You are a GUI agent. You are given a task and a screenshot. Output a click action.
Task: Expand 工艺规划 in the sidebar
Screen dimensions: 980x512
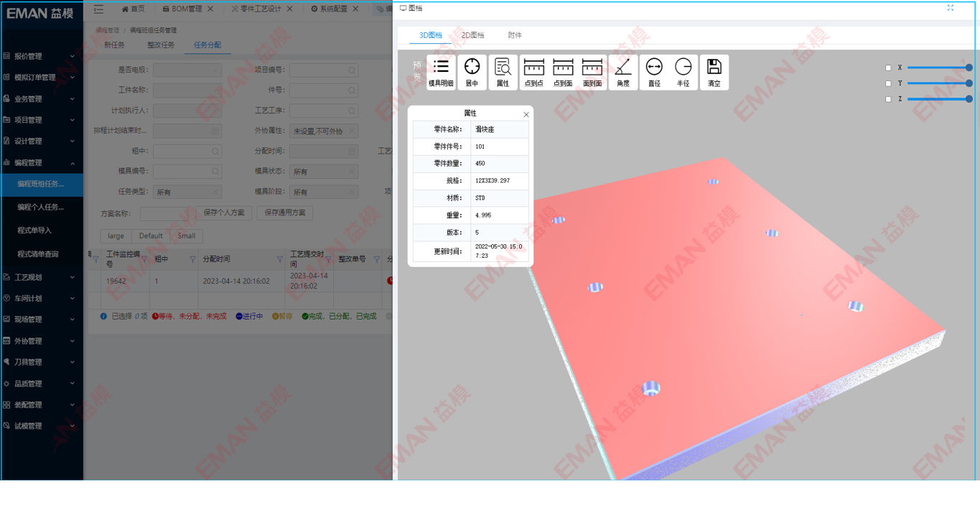click(42, 277)
